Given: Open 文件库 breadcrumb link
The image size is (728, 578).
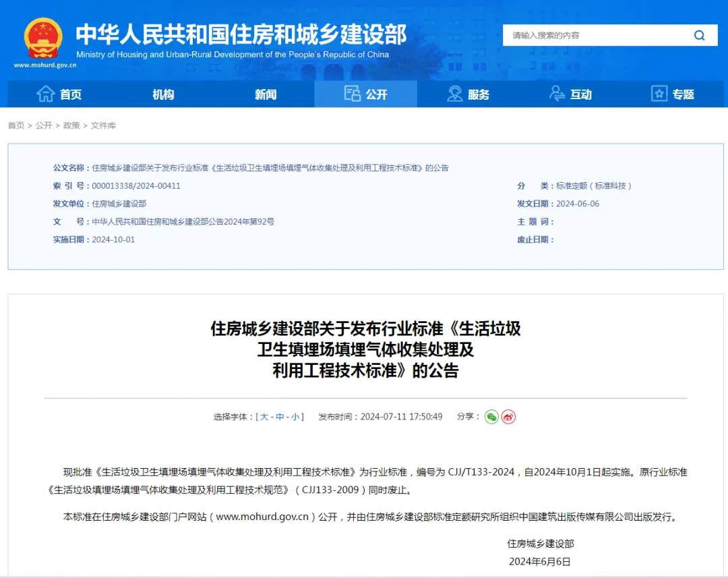Looking at the screenshot, I should (x=103, y=125).
